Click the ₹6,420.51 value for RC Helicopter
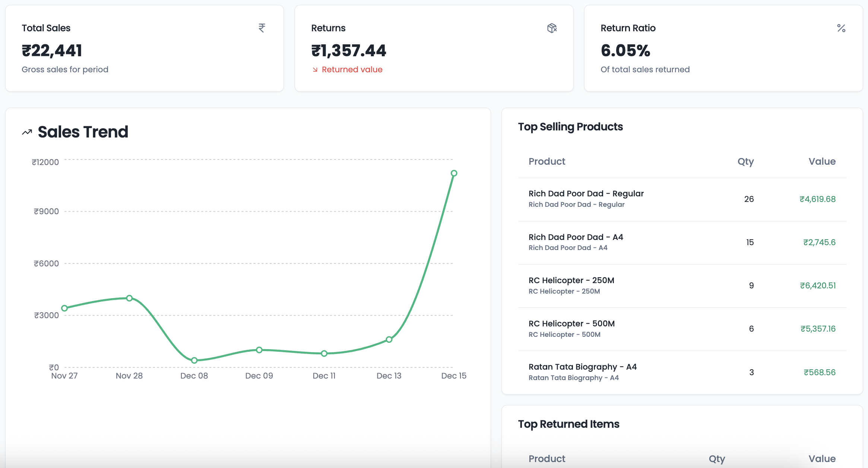 [818, 285]
